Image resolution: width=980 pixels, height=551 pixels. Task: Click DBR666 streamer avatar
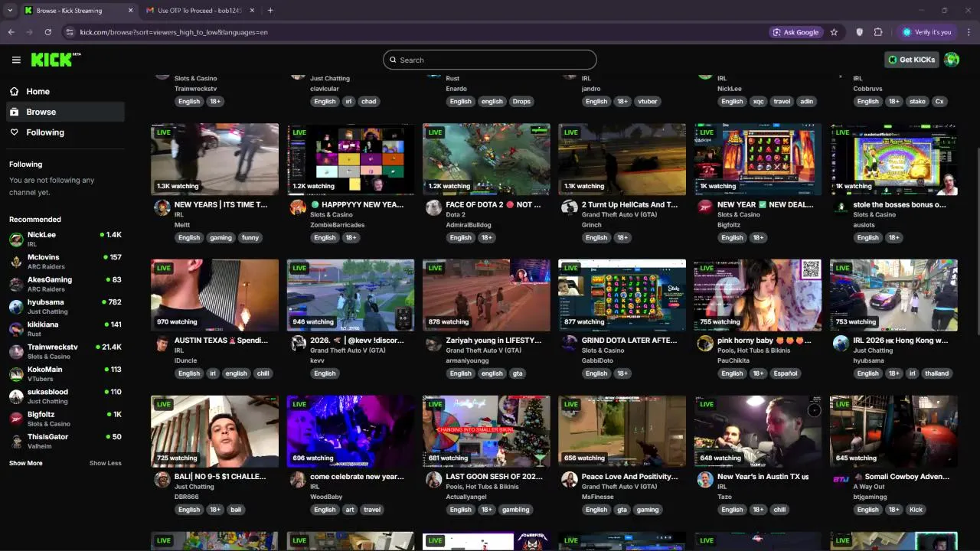click(x=162, y=480)
